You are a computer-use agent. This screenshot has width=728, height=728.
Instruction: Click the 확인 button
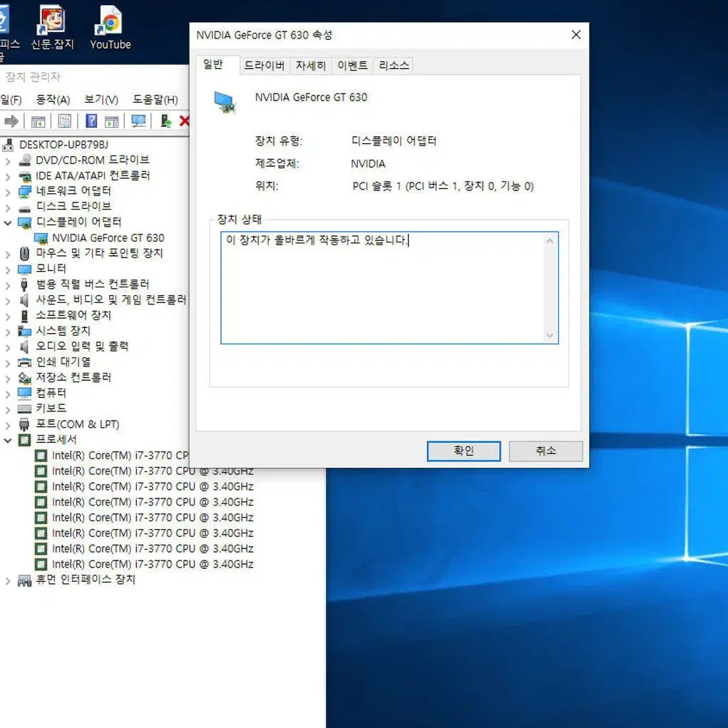point(463,451)
